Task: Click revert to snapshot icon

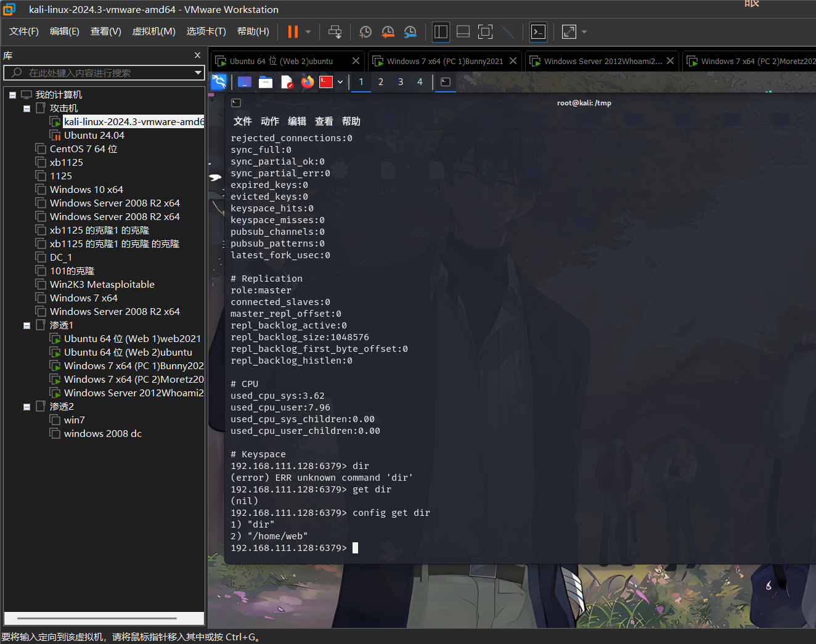Action: (x=388, y=32)
